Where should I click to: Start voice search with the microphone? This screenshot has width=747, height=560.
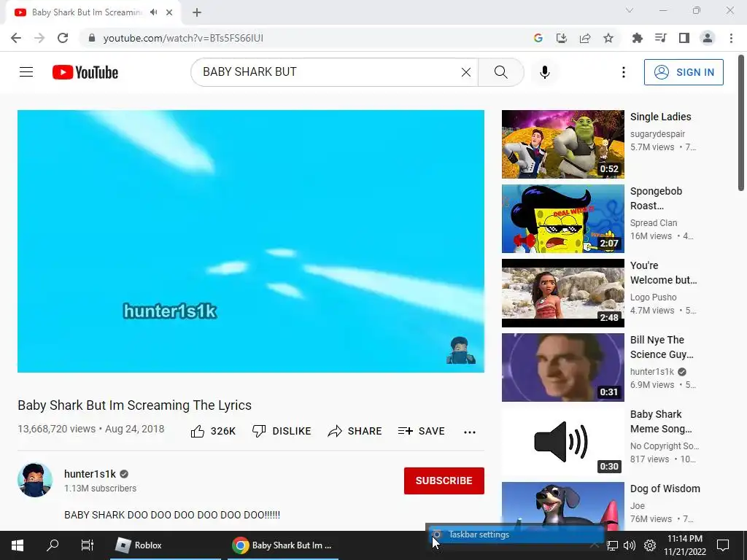tap(544, 72)
